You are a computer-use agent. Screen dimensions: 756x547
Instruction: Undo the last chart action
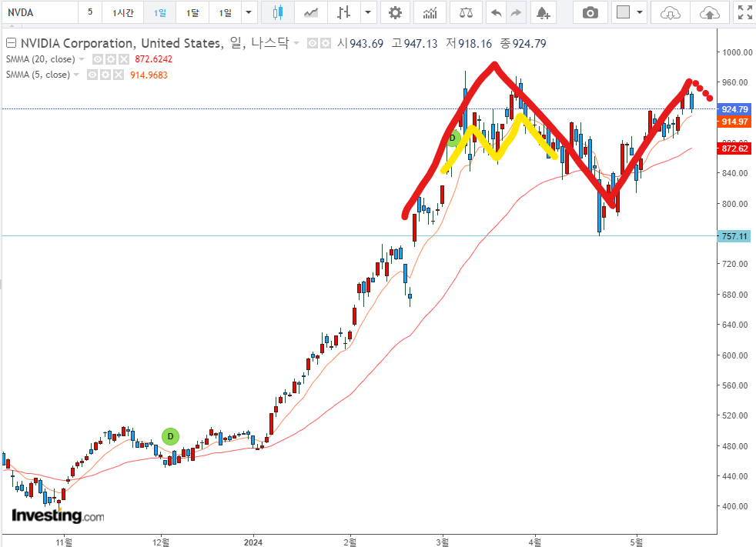tap(496, 12)
